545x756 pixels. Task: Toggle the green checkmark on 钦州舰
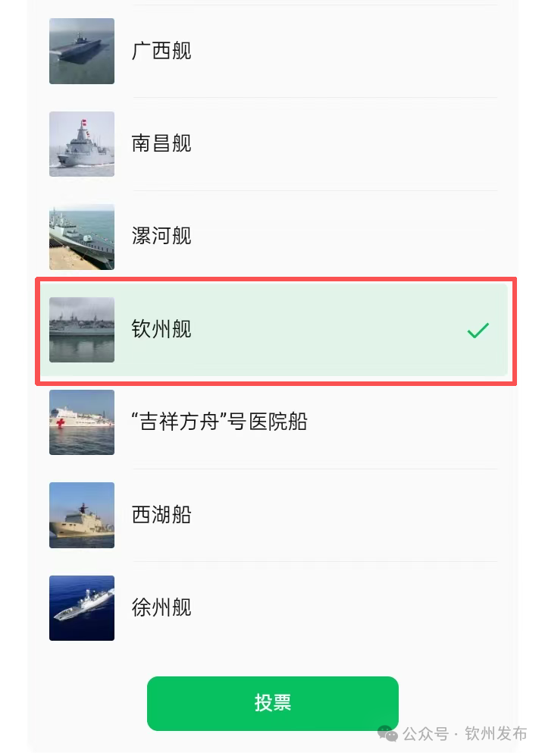(478, 331)
